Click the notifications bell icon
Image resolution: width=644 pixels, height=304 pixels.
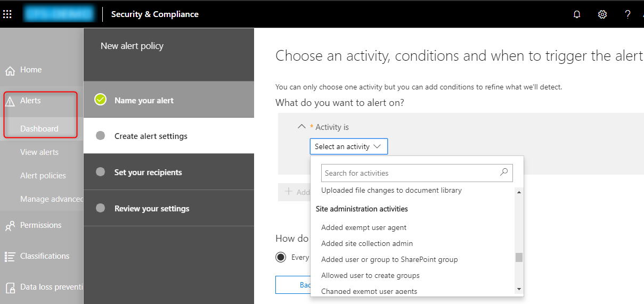pyautogui.click(x=577, y=14)
